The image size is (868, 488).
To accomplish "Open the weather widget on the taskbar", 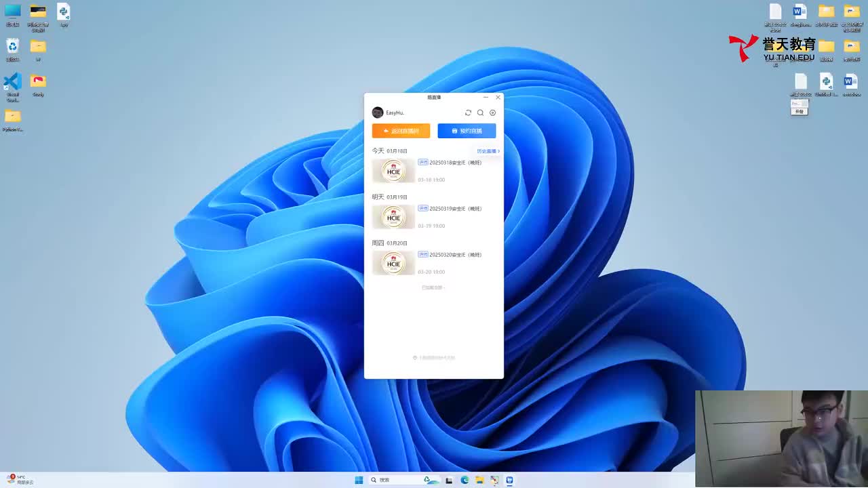I will coord(20,480).
